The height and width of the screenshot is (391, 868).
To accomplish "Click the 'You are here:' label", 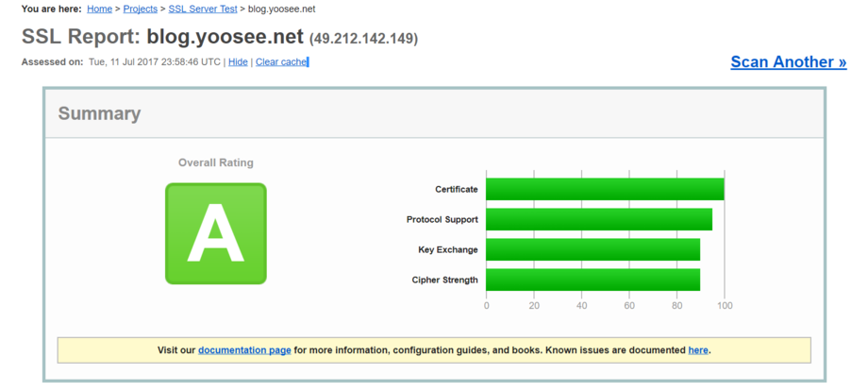I will [x=52, y=8].
